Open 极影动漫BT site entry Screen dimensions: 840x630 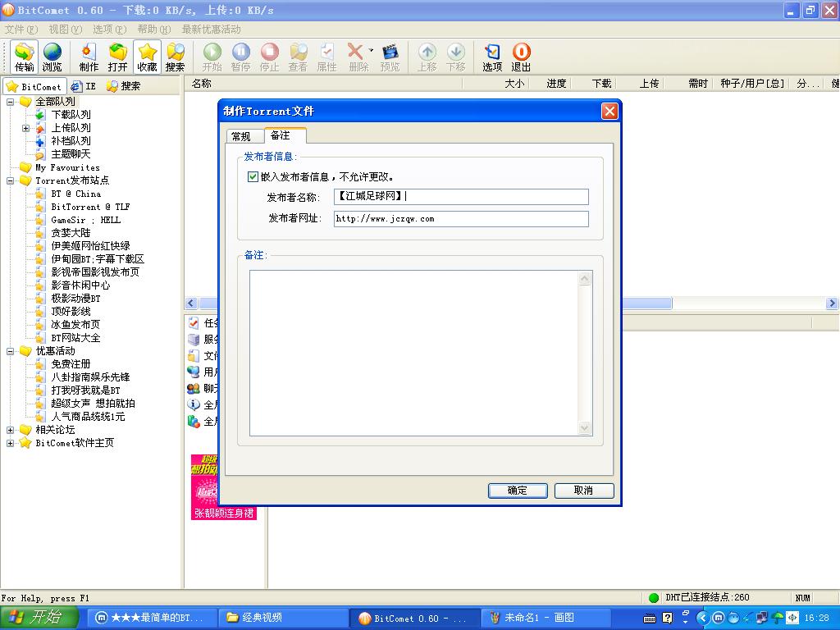[75, 299]
